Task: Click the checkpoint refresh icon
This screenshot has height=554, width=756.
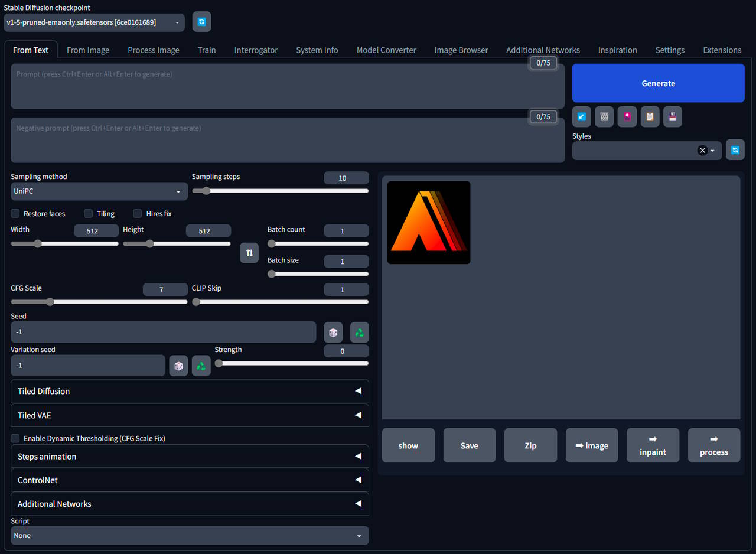Action: 201,22
